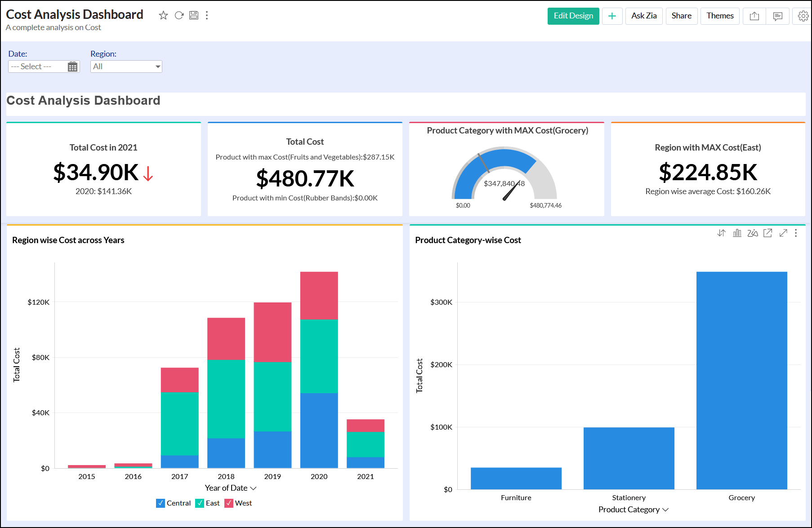Open the more options menu on Product Category-wise Cost
The image size is (812, 528).
pyautogui.click(x=796, y=233)
